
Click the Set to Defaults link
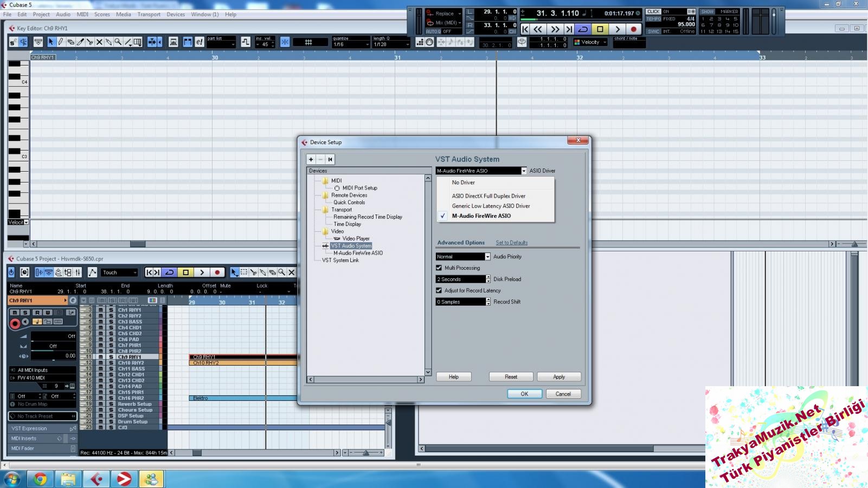point(511,243)
